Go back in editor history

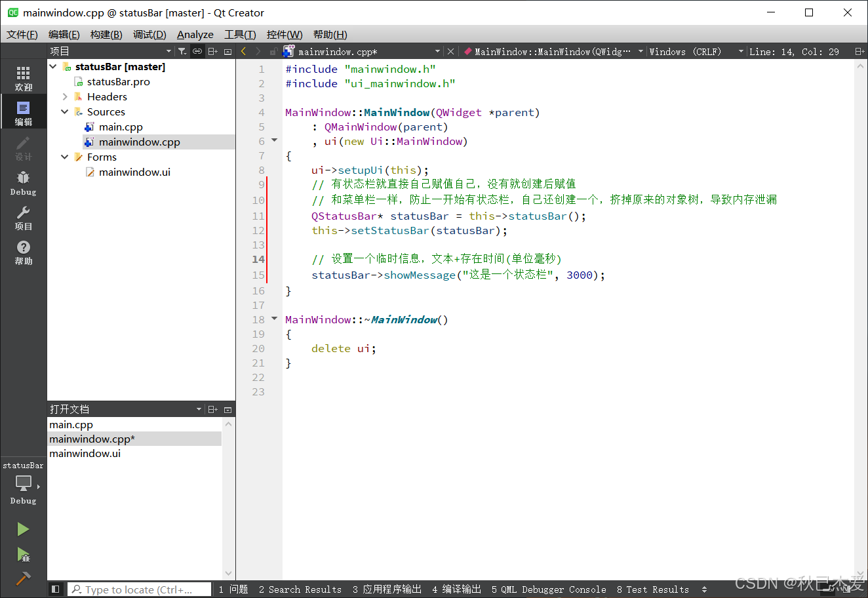(243, 51)
